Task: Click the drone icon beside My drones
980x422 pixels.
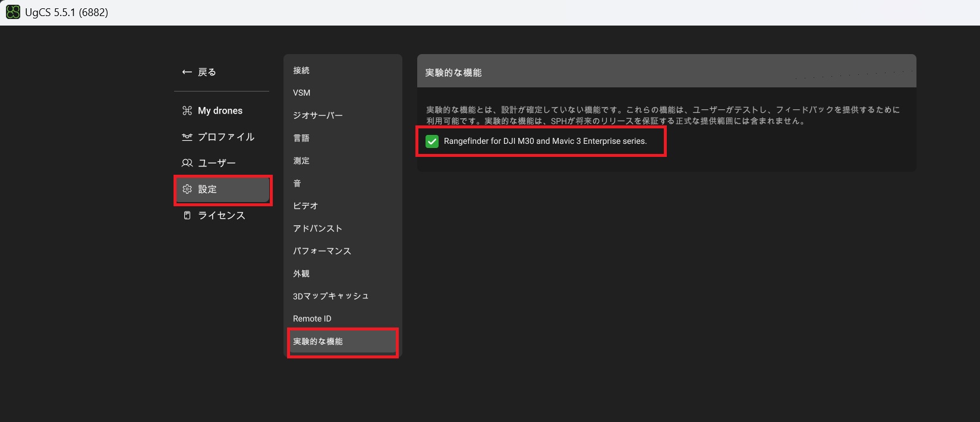Action: pos(187,111)
